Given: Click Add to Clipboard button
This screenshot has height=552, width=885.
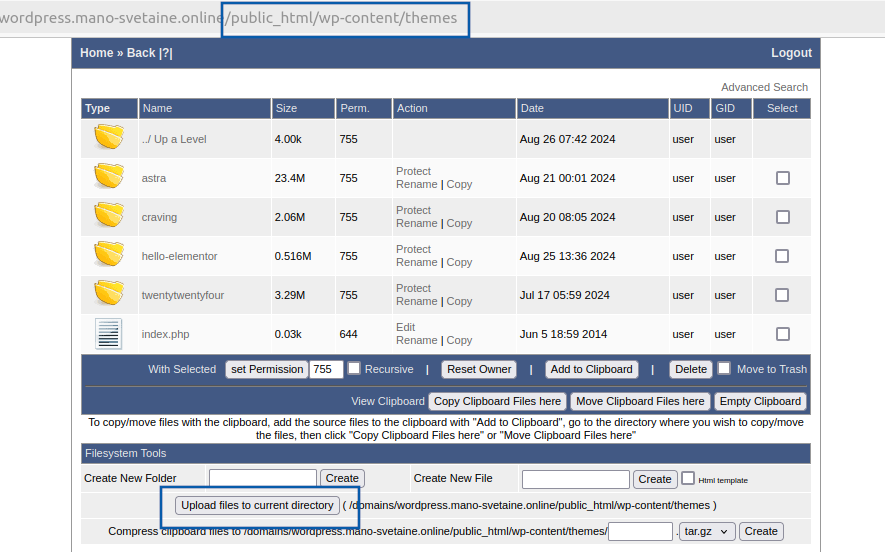Looking at the screenshot, I should click(x=592, y=369).
